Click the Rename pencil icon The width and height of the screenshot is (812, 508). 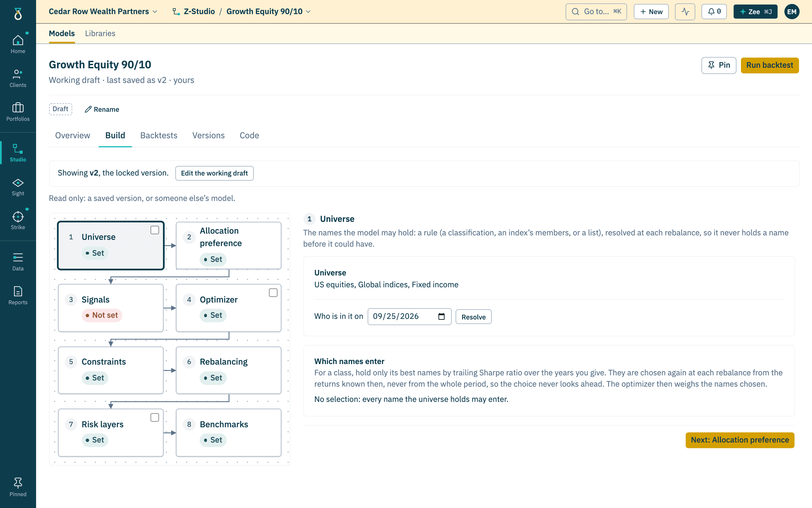[x=88, y=109]
